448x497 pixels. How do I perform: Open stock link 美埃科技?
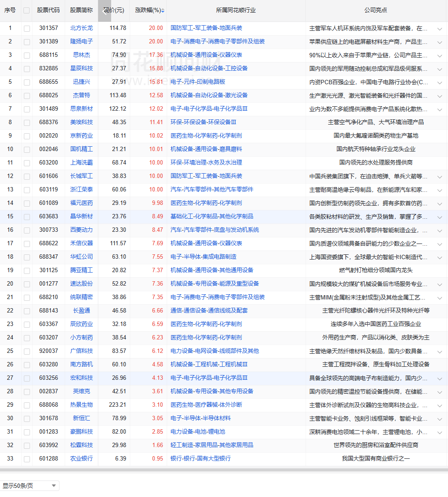point(82,122)
